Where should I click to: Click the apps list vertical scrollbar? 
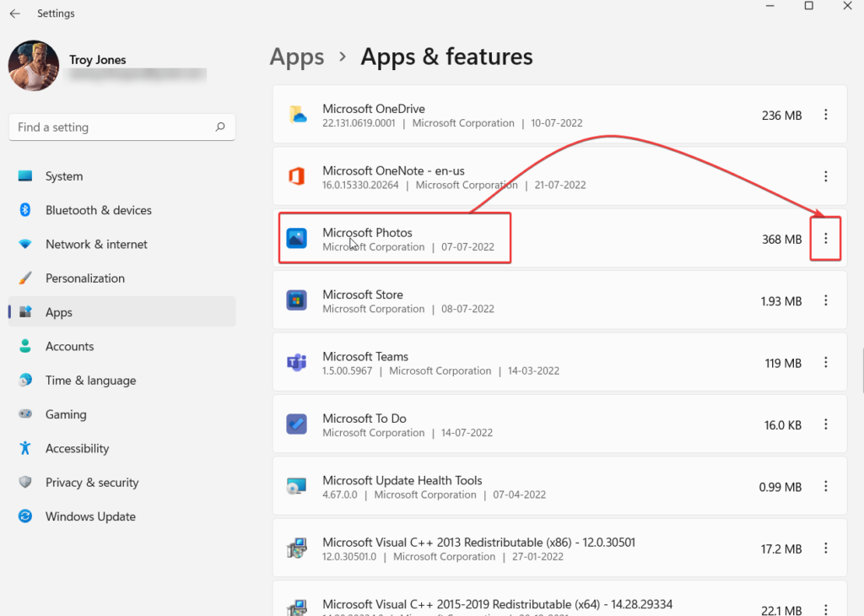pyautogui.click(x=862, y=370)
